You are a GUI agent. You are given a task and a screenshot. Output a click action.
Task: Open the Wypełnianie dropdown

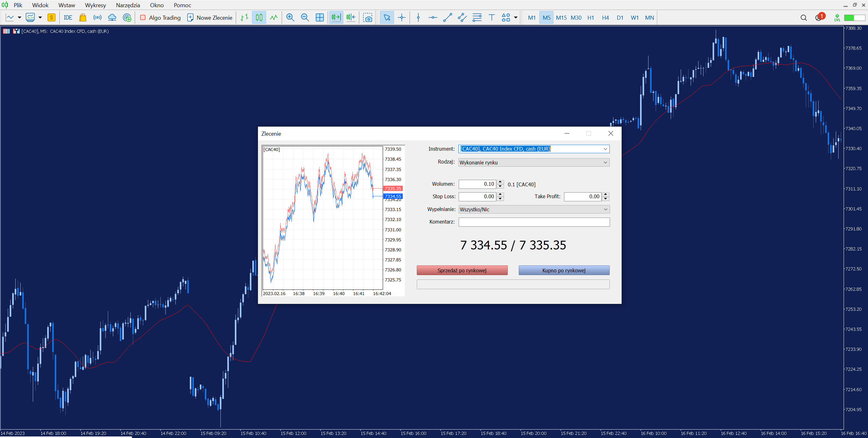click(534, 209)
